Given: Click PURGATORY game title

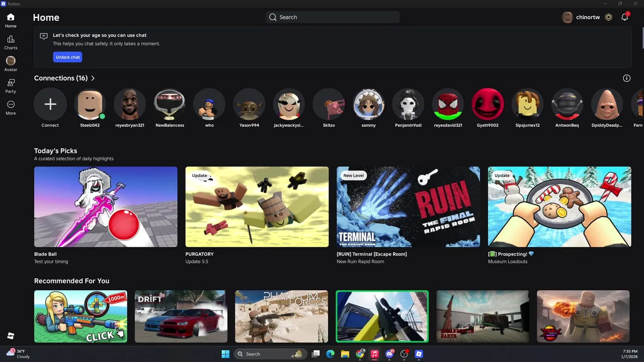Looking at the screenshot, I should tap(199, 254).
